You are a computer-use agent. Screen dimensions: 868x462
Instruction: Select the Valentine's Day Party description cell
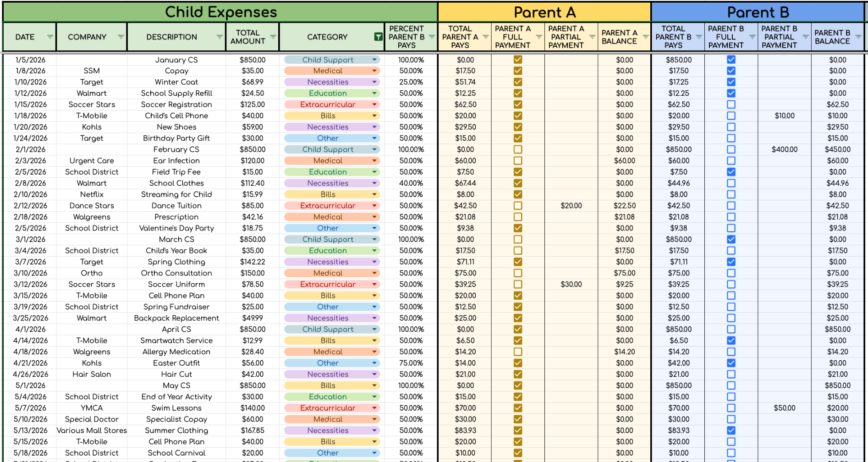click(x=176, y=228)
